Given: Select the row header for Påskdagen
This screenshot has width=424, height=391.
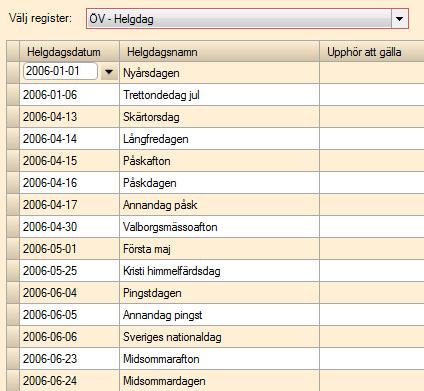Looking at the screenshot, I should click(x=13, y=183).
